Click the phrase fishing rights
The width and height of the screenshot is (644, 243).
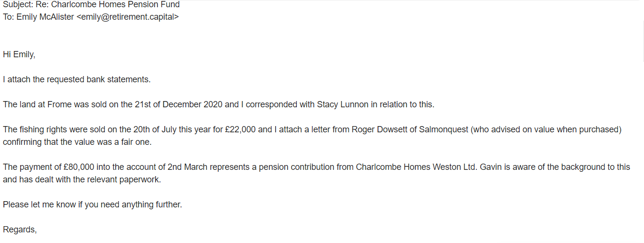click(41, 129)
